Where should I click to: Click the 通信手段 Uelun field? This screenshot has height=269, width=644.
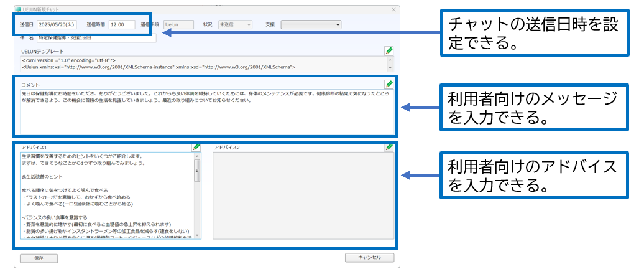(179, 25)
